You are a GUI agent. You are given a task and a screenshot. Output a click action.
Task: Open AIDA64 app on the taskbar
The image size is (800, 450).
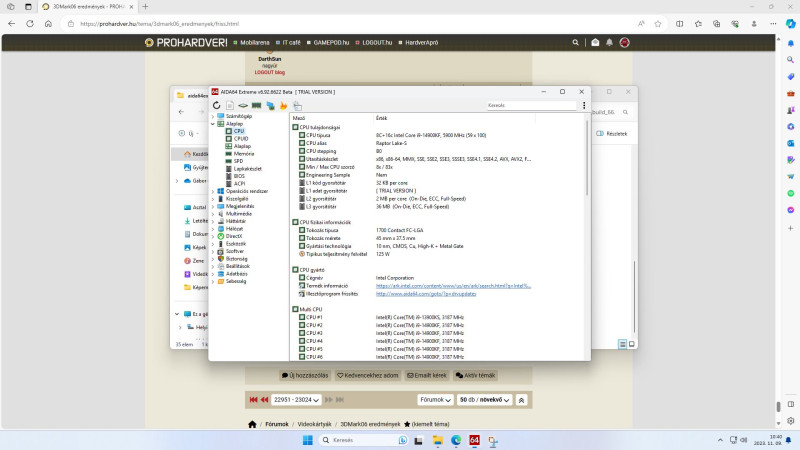point(474,440)
